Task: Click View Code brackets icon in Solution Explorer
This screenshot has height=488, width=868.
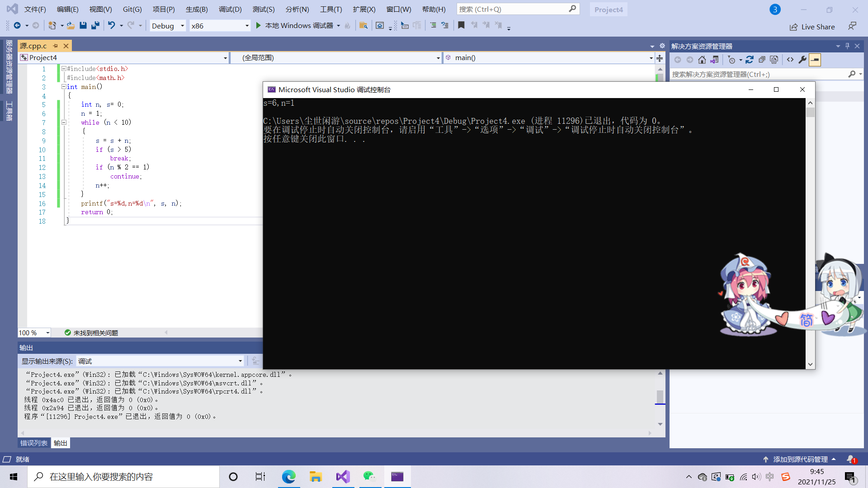Action: [x=790, y=60]
